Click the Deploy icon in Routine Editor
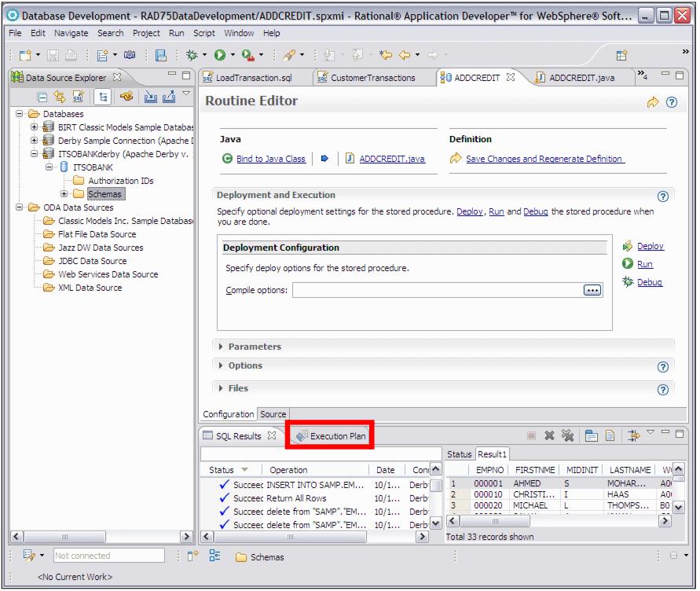This screenshot has height=591, width=700. (x=629, y=247)
